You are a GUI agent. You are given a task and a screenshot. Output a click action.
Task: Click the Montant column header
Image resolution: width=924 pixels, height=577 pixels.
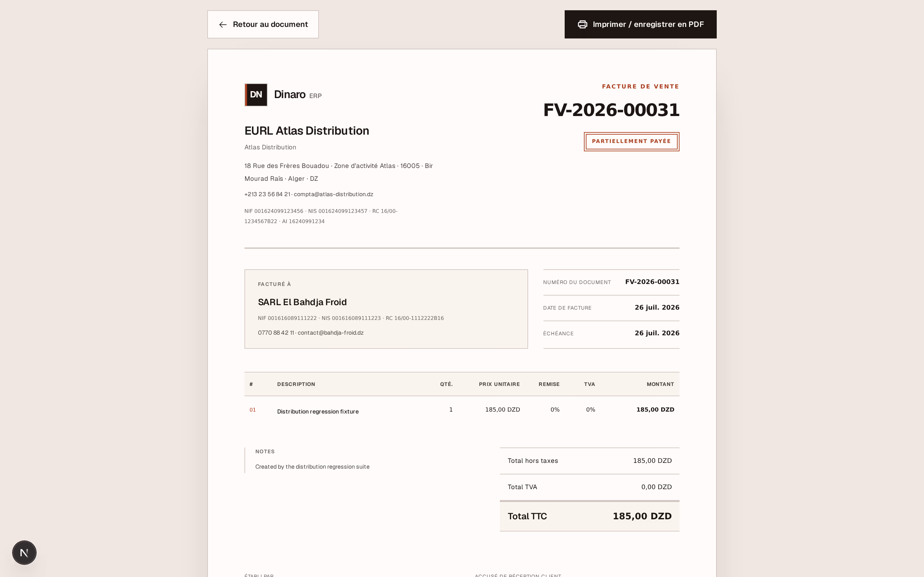coord(660,384)
